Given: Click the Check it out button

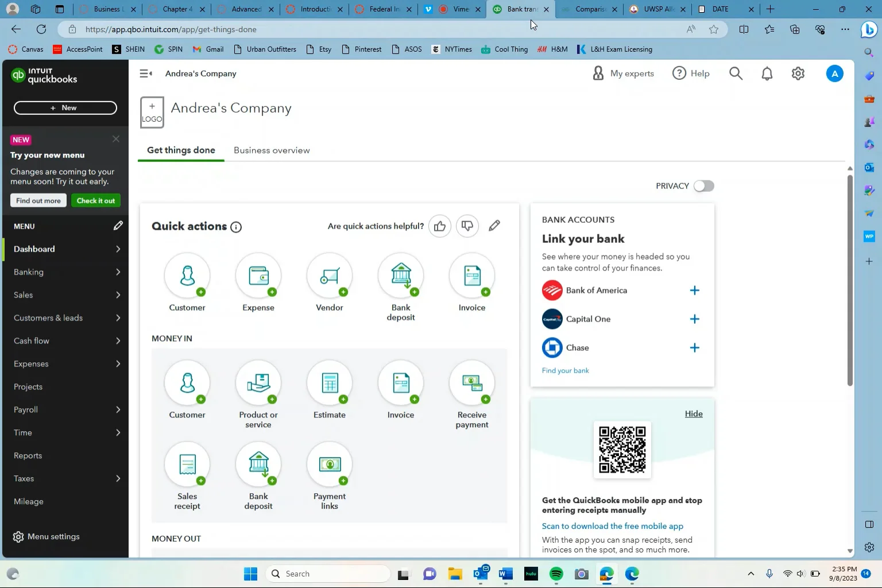Looking at the screenshot, I should click(96, 200).
